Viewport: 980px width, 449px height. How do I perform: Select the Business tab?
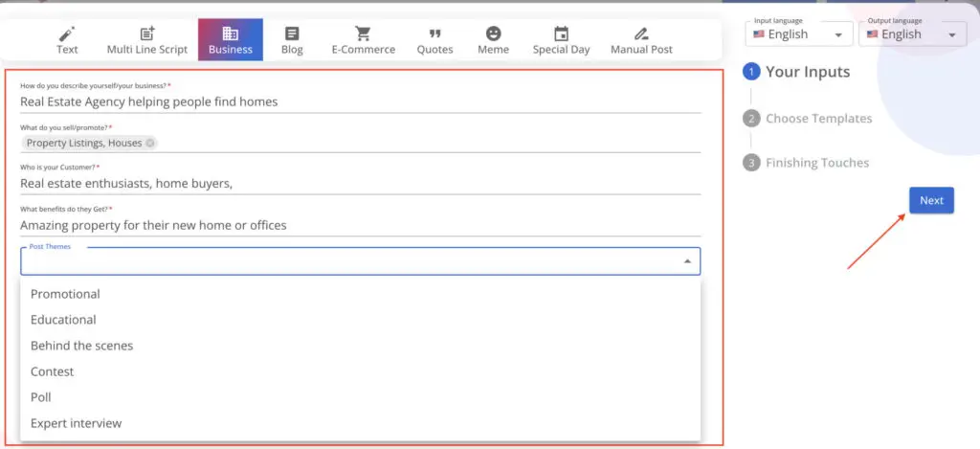(231, 40)
